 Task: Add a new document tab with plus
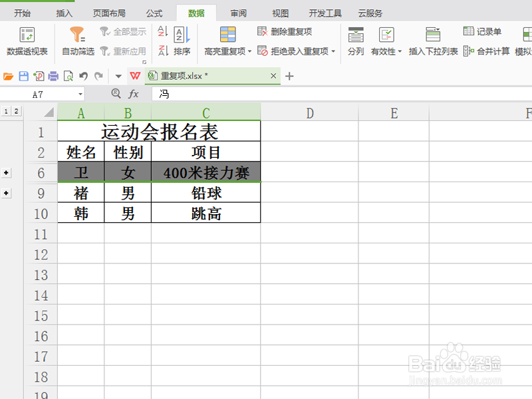pos(289,76)
